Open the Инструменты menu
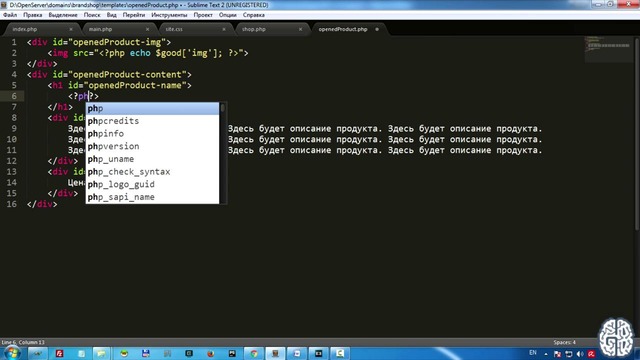 169,15
